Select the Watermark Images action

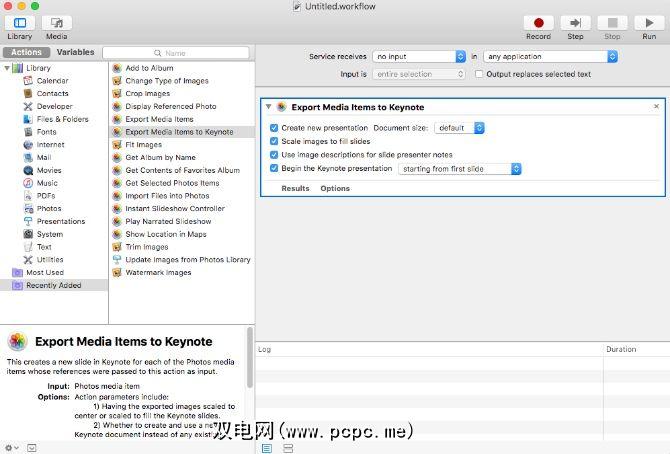coord(182,273)
